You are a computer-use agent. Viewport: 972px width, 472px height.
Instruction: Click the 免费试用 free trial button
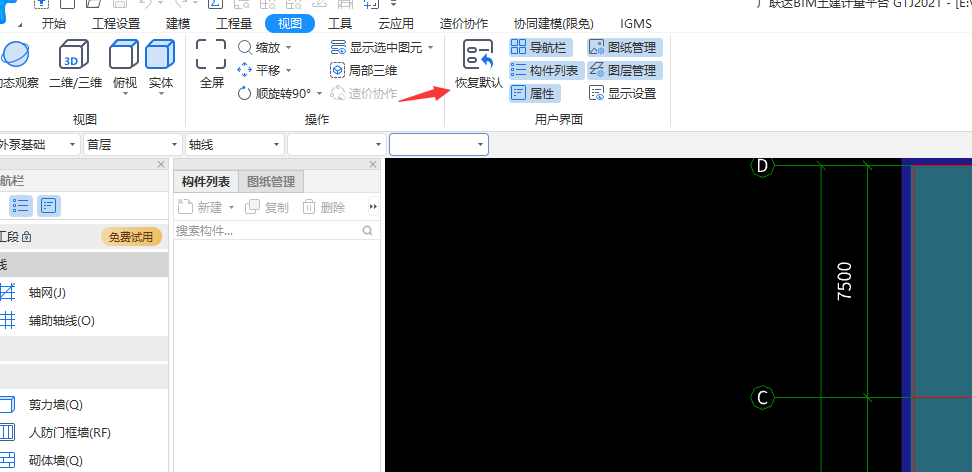tap(131, 237)
